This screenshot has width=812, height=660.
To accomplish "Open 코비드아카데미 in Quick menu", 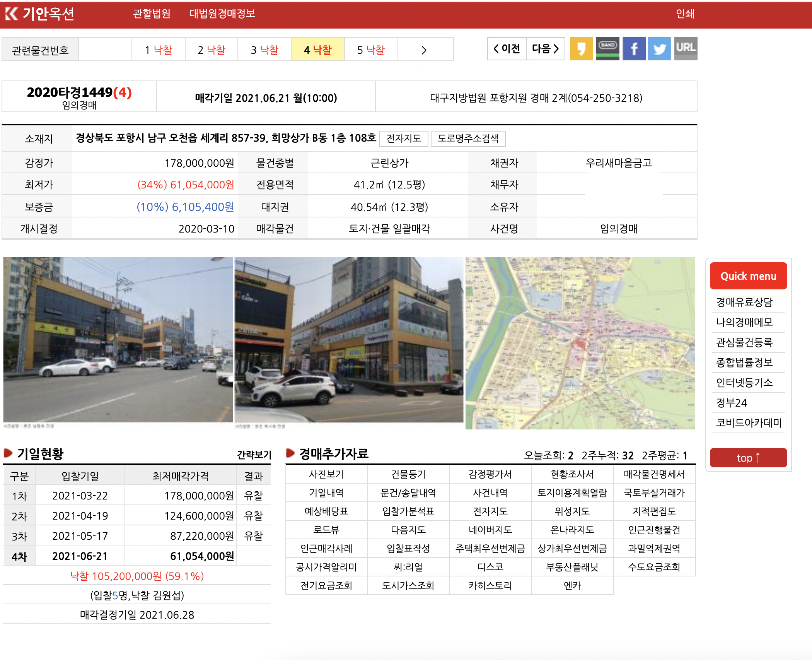I will pyautogui.click(x=749, y=423).
